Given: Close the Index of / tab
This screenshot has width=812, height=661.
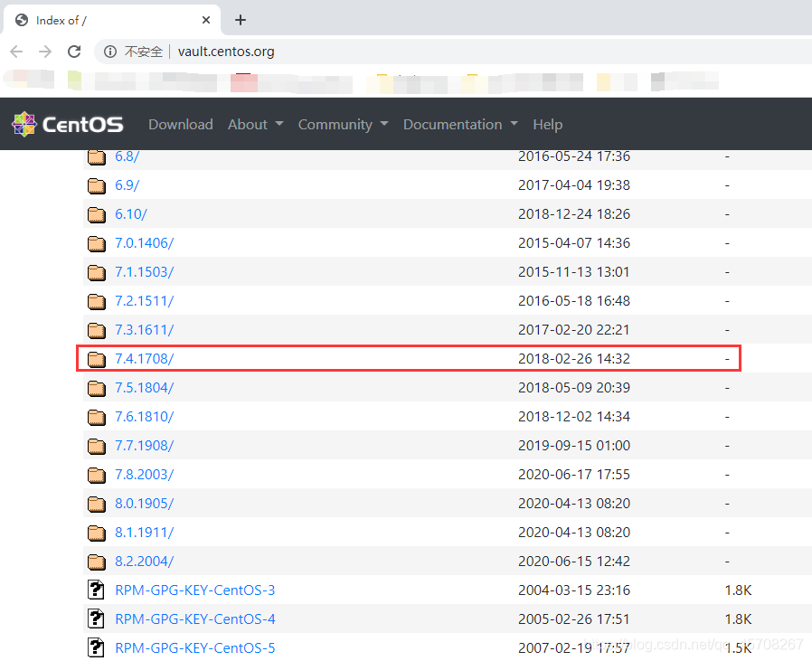Looking at the screenshot, I should point(206,20).
